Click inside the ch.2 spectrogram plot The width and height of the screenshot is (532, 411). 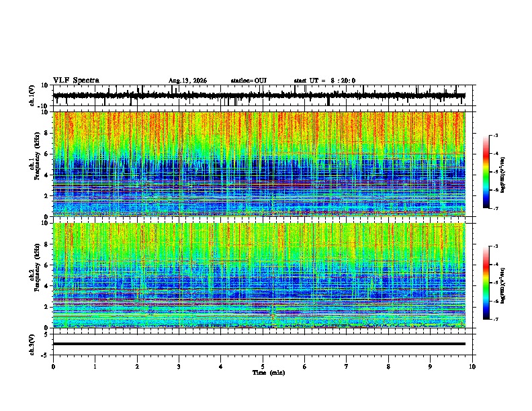point(259,275)
